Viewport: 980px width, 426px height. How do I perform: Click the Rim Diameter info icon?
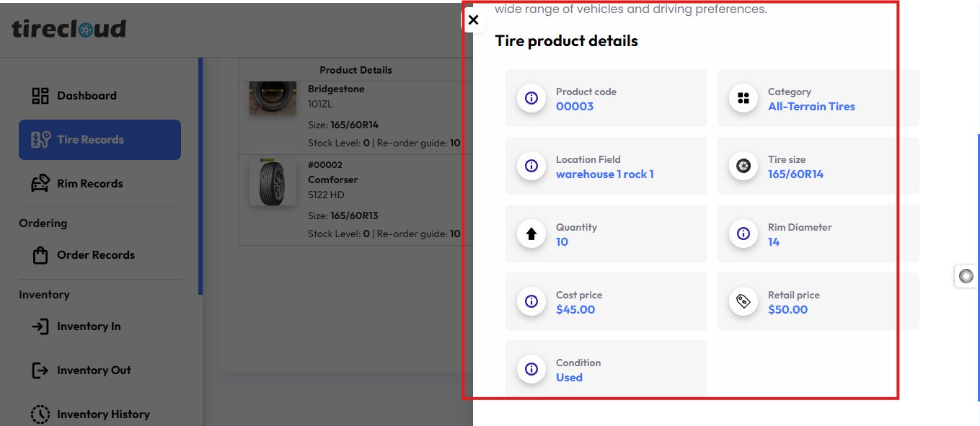coord(743,234)
